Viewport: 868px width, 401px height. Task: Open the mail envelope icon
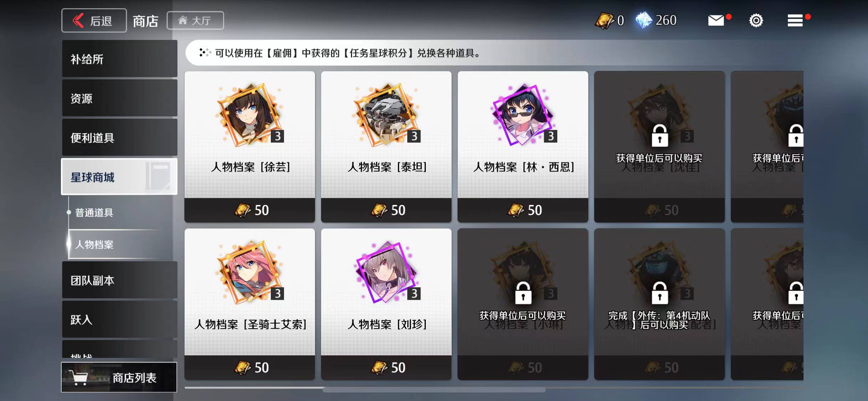point(716,20)
